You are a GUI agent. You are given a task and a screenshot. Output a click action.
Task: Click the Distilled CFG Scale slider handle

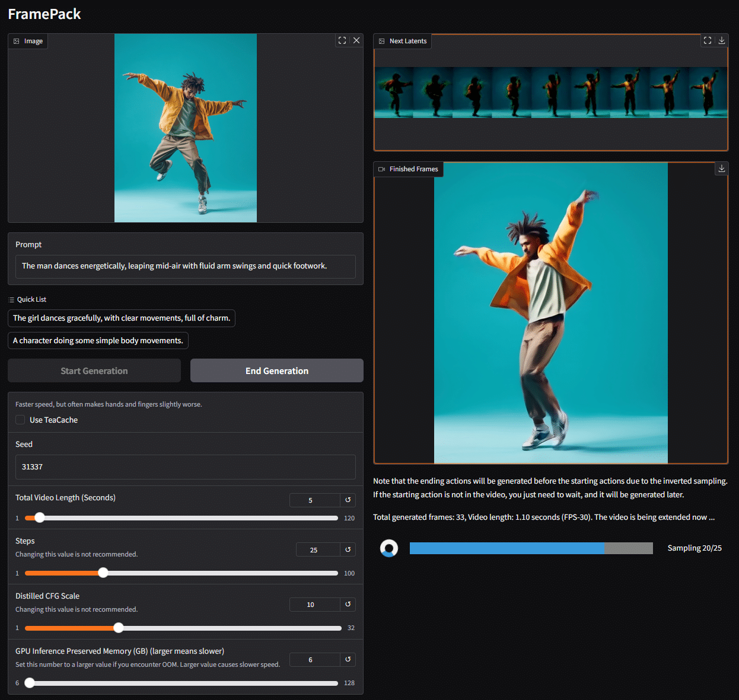point(118,627)
